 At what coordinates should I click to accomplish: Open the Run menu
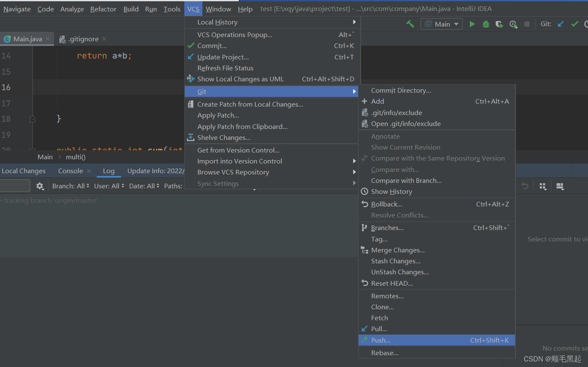[151, 9]
